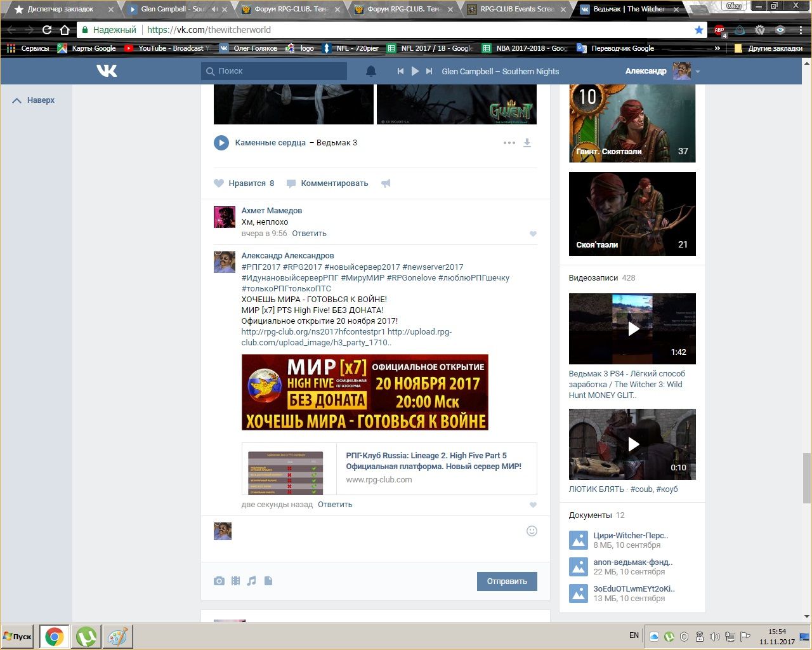This screenshot has height=650, width=812.
Task: Attach a document to the comment
Action: [x=268, y=581]
